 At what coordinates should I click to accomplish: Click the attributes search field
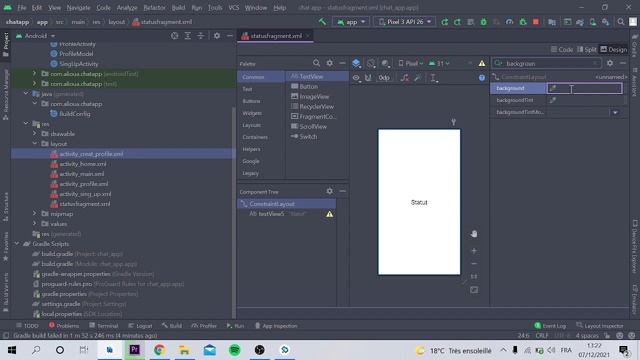point(547,63)
